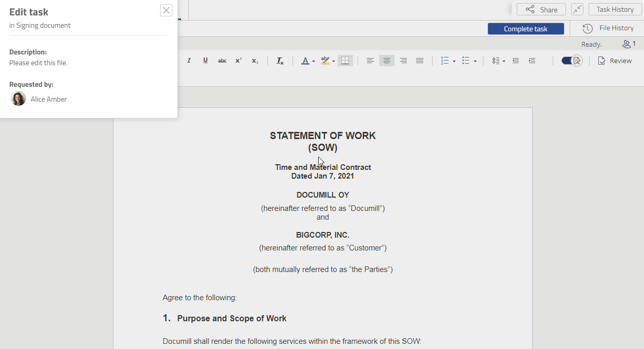This screenshot has height=349, width=644.
Task: Toggle underline formatting
Action: coord(205,61)
